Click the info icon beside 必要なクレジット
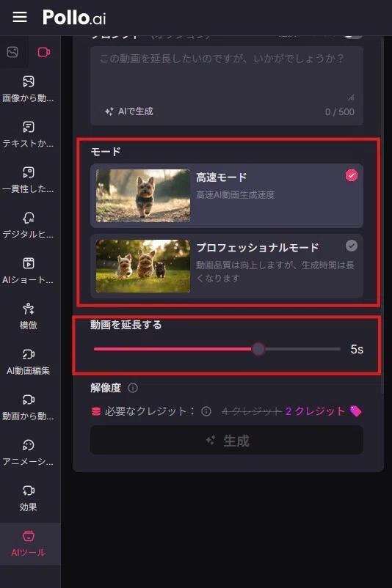This screenshot has width=392, height=588. coord(206,411)
